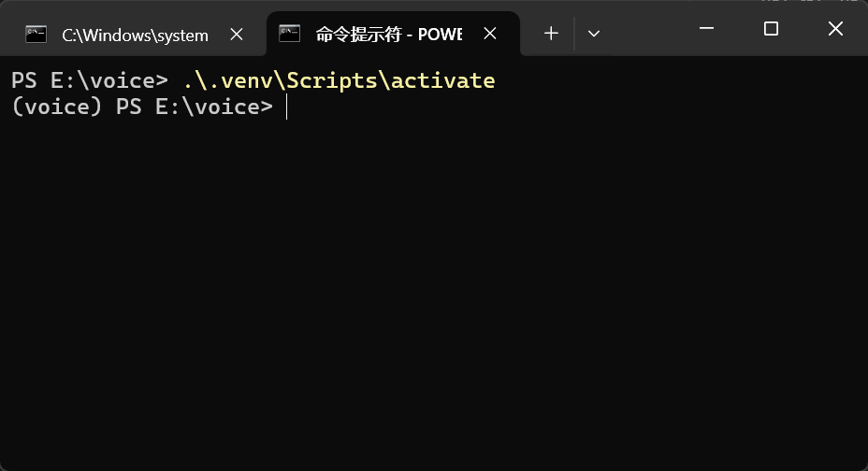Select the 命令提示符 - POWE tab label
868x471 pixels.
tap(389, 35)
